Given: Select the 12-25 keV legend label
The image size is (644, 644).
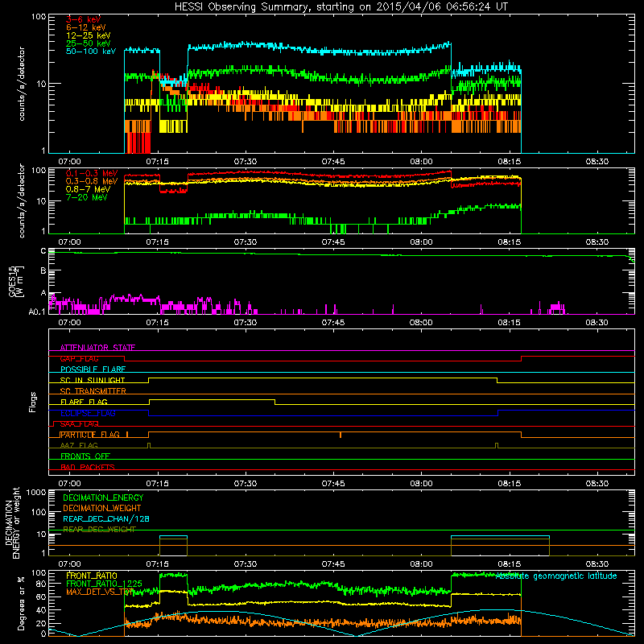Looking at the screenshot, I should [x=89, y=35].
